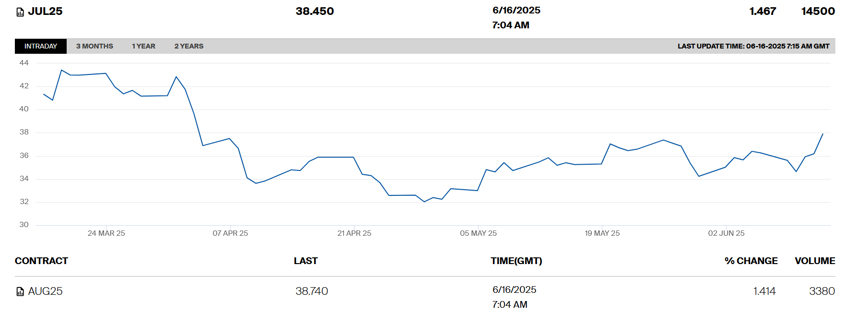
Task: Click the JUL25 volume value 14500
Action: [x=818, y=12]
